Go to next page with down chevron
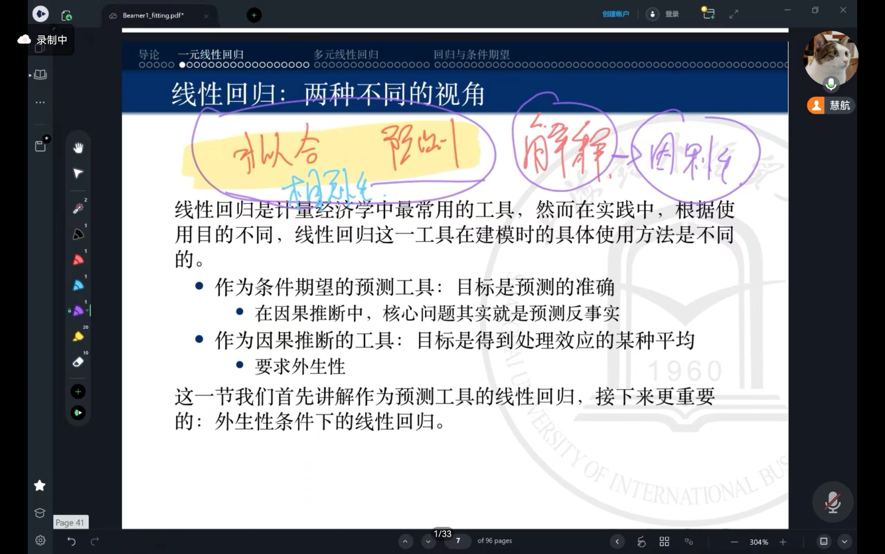Viewport: 885px width, 554px height. pyautogui.click(x=428, y=542)
